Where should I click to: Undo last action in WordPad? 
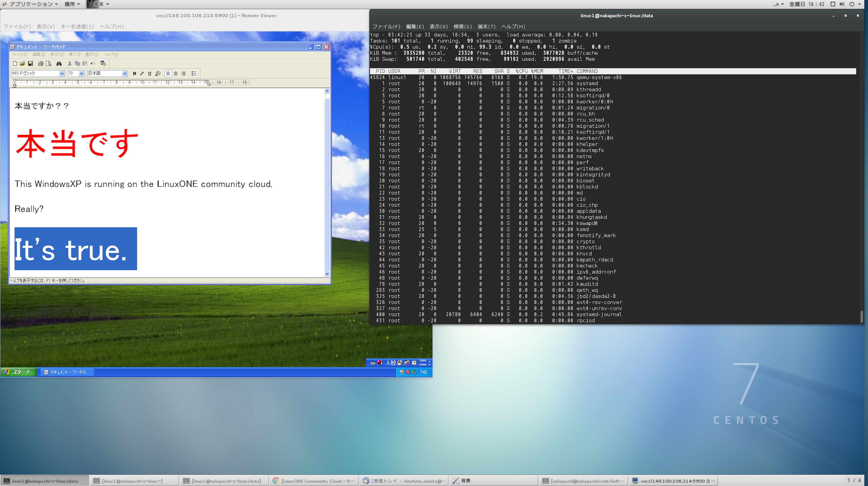click(x=93, y=63)
